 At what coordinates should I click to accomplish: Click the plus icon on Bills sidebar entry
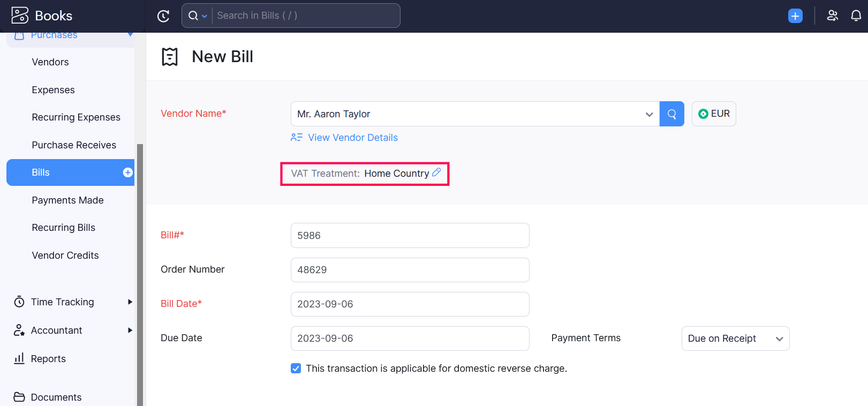pos(127,172)
